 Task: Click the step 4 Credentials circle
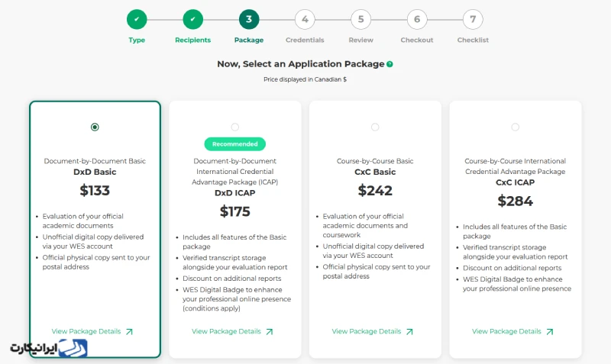305,20
